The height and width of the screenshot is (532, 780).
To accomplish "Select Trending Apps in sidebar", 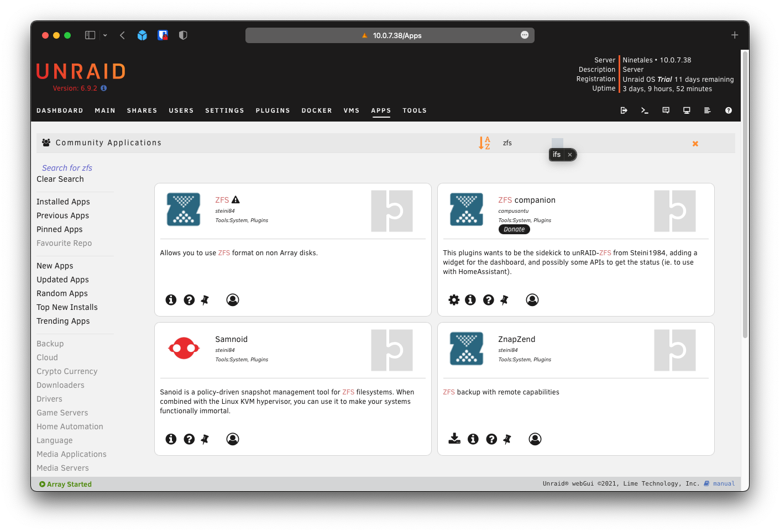I will [x=63, y=321].
